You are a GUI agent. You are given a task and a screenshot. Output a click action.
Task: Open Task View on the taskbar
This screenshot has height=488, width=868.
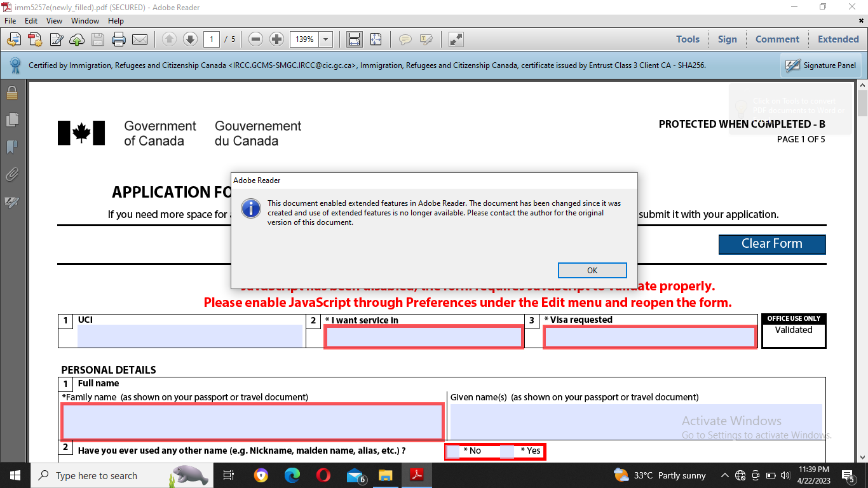(229, 475)
